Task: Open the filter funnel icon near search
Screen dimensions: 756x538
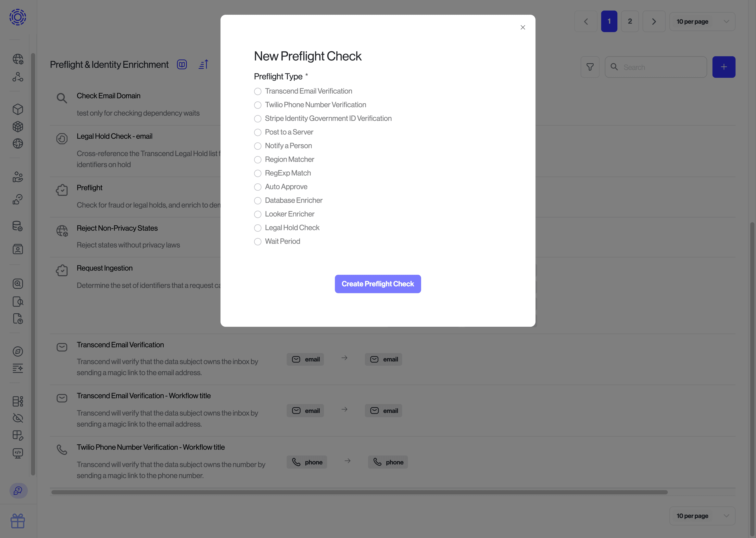Action: tap(590, 67)
